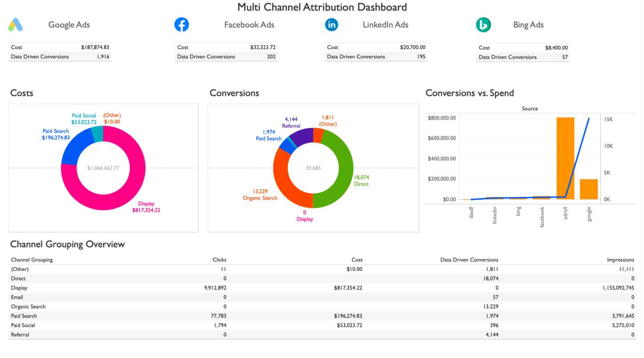Click the Bing logo icon
644x358 pixels.
tap(483, 25)
